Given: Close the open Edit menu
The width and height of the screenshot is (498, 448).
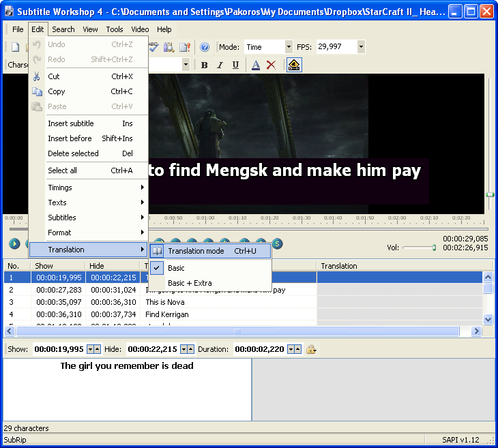Looking at the screenshot, I should click(x=38, y=29).
